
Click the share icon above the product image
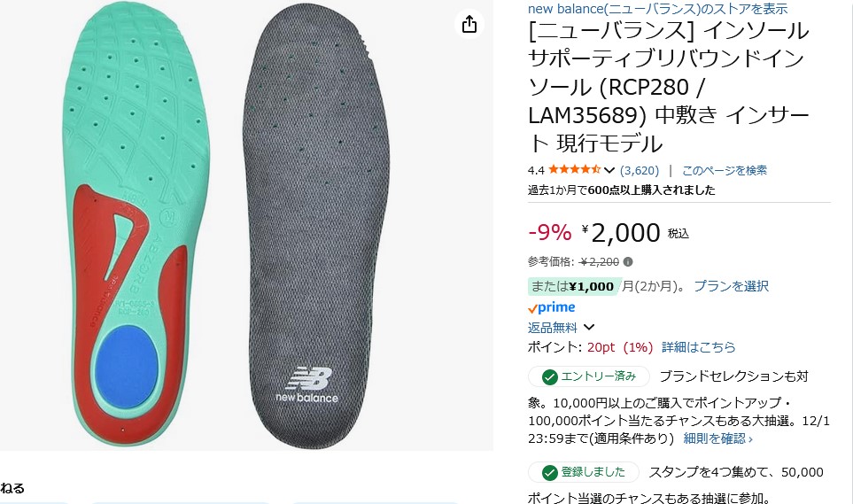469,24
